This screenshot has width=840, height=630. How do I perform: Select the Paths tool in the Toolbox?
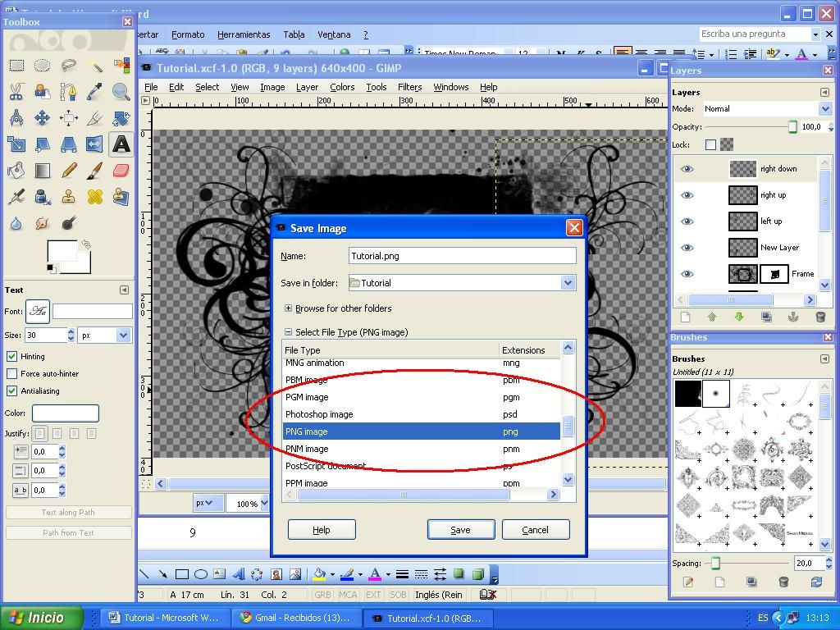tap(68, 92)
